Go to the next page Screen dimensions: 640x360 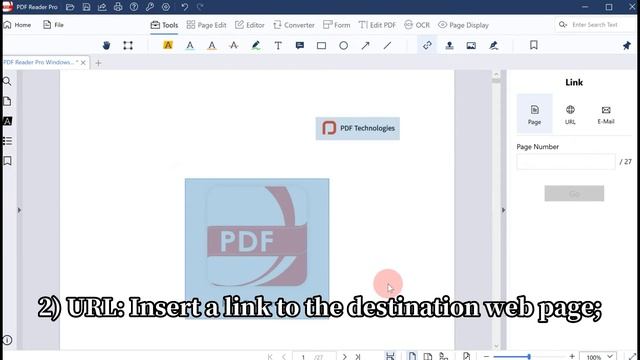point(344,357)
